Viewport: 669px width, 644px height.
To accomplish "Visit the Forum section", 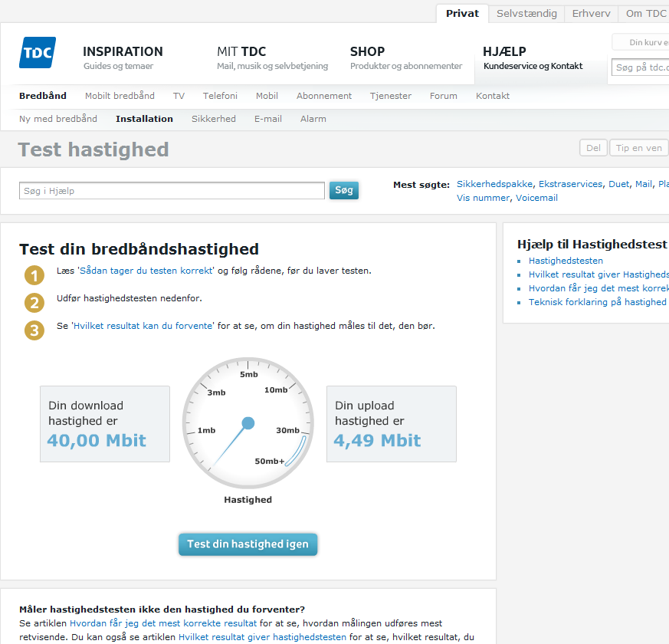I will click(444, 96).
